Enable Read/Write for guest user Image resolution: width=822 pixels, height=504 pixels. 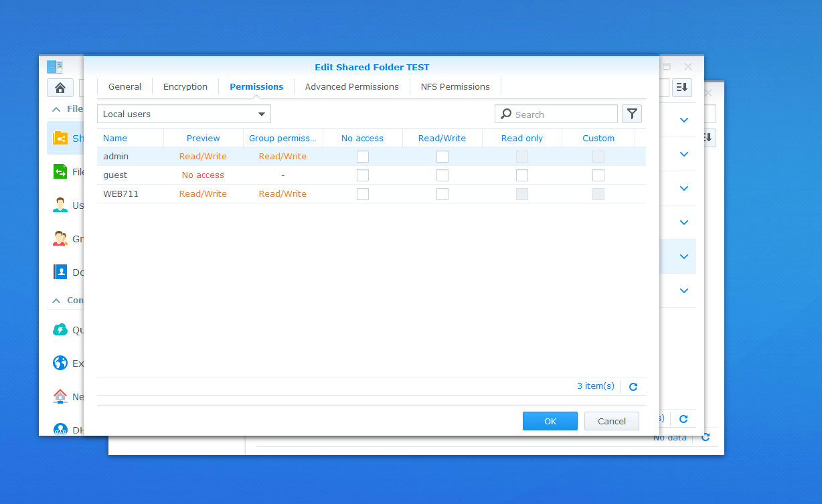(442, 175)
